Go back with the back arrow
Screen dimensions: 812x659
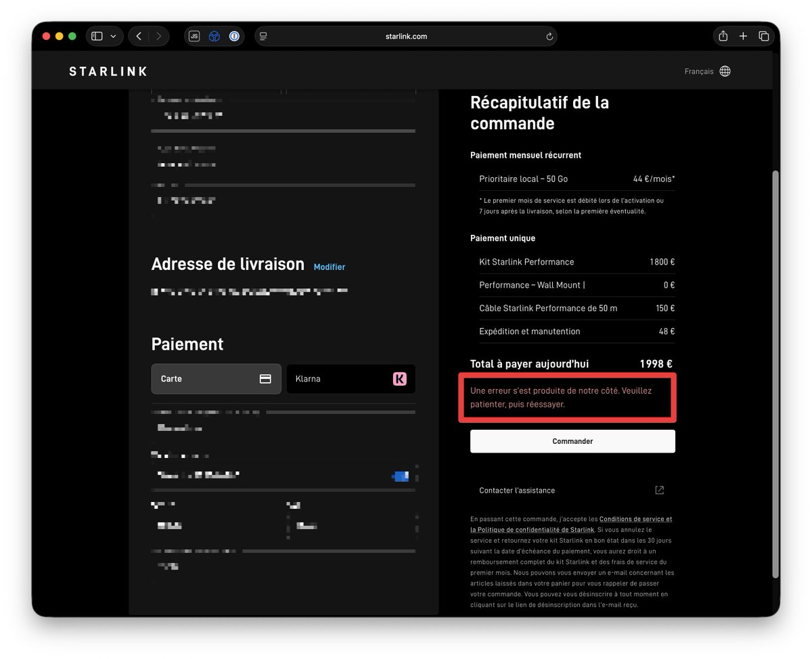click(139, 37)
